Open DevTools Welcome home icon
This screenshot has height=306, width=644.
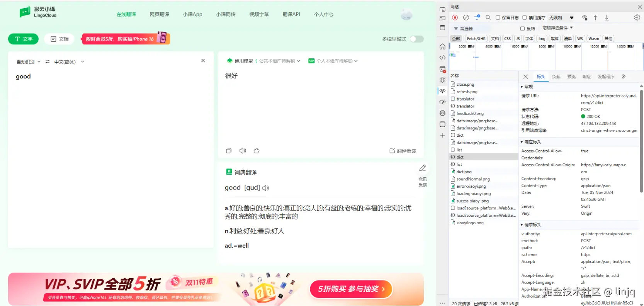point(442,46)
